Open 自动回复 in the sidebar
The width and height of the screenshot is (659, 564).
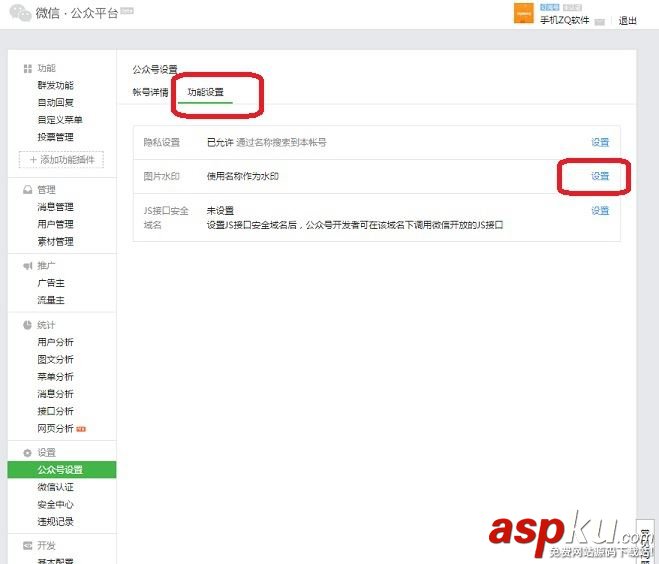tap(55, 103)
